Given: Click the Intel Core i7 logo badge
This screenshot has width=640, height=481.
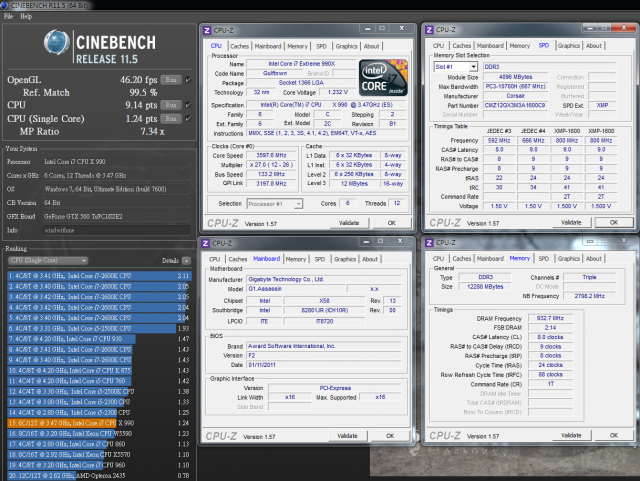Looking at the screenshot, I should coord(383,78).
